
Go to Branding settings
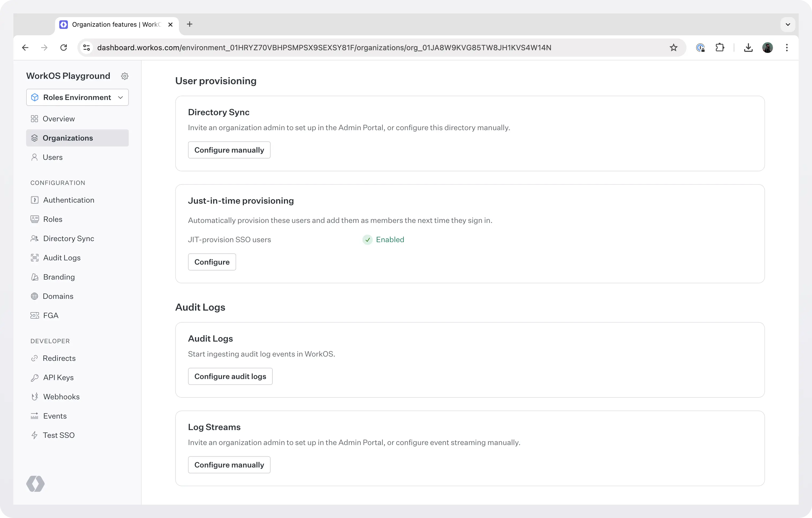(77, 277)
